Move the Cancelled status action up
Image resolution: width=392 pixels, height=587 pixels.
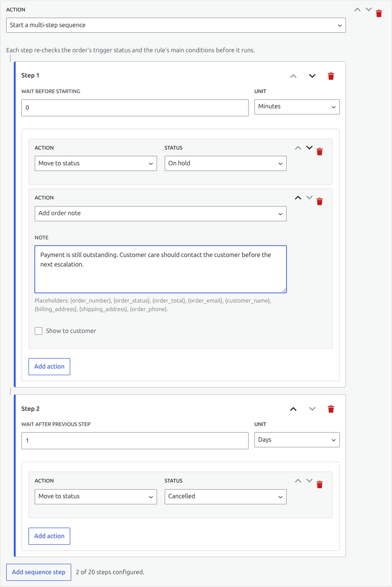(298, 481)
